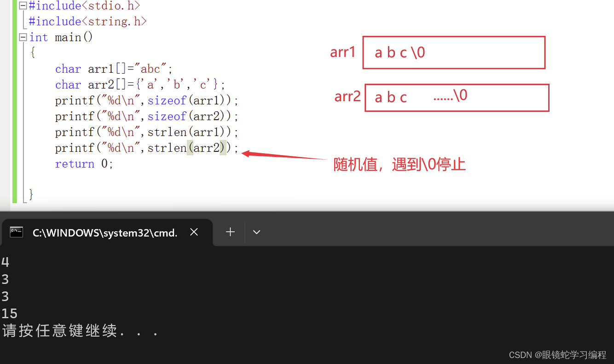
Task: Click the sizeof(arr1) printf line
Action: [x=146, y=100]
